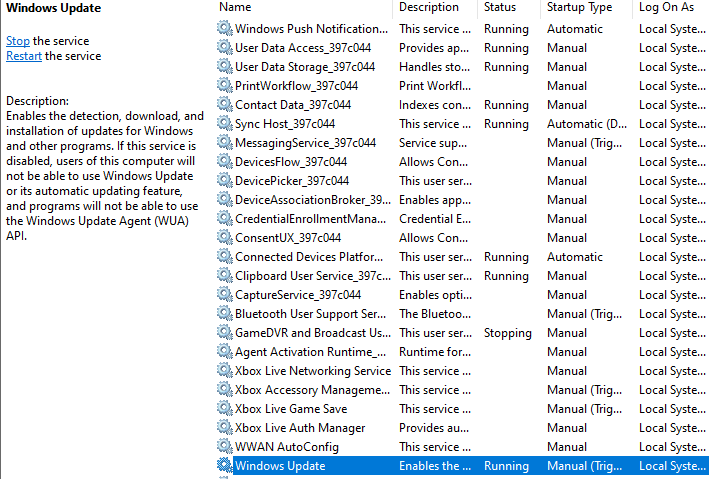Select Xbox Live Networking Service name
709x479 pixels.
point(313,371)
